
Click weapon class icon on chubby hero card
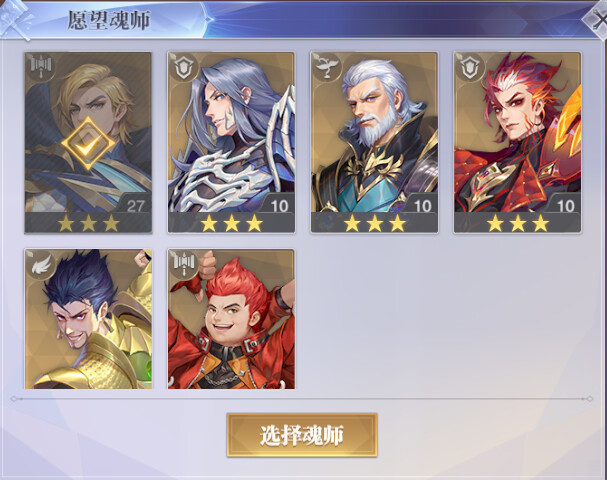pyautogui.click(x=184, y=265)
